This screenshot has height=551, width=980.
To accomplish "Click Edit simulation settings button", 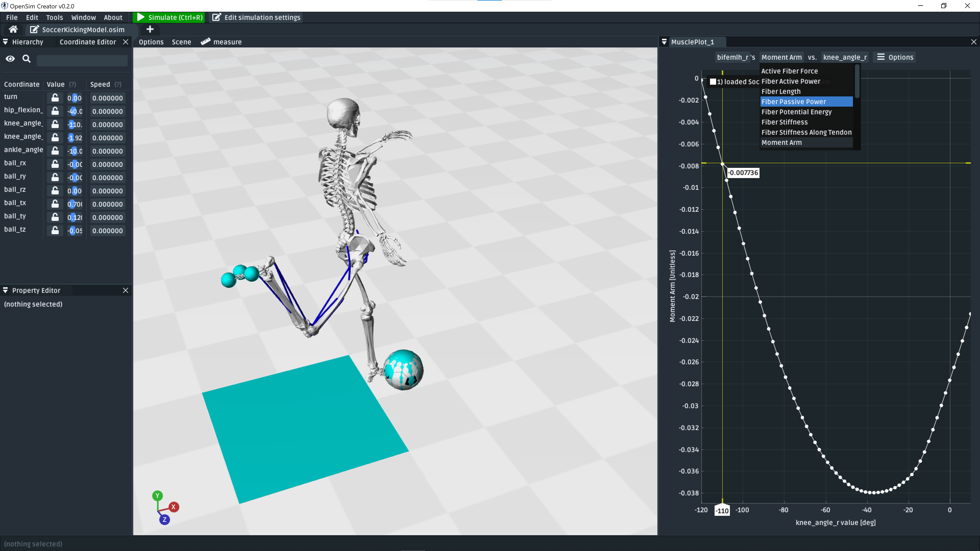I will 256,18.
